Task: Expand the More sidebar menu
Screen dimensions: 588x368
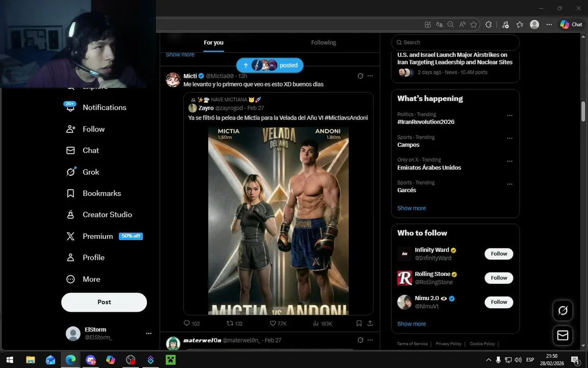Action: 83,280
